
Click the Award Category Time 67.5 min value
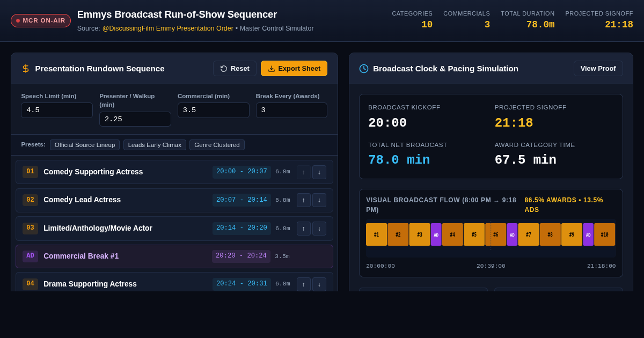pyautogui.click(x=525, y=160)
